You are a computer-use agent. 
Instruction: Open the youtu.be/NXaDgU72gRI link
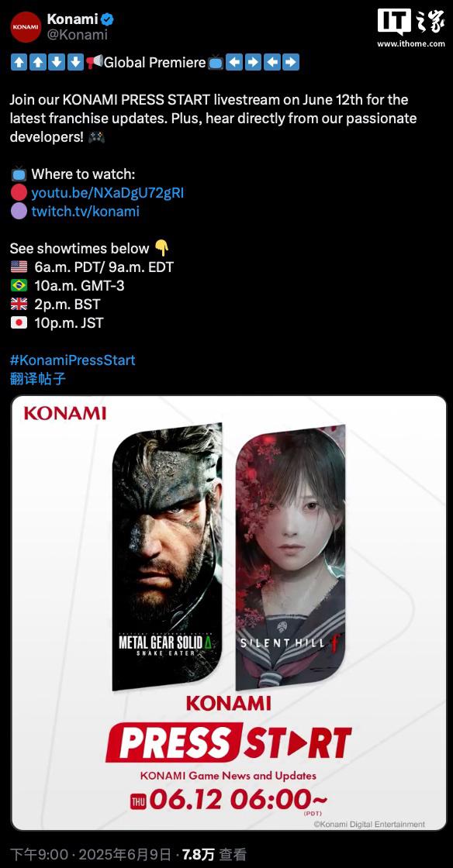pyautogui.click(x=108, y=193)
